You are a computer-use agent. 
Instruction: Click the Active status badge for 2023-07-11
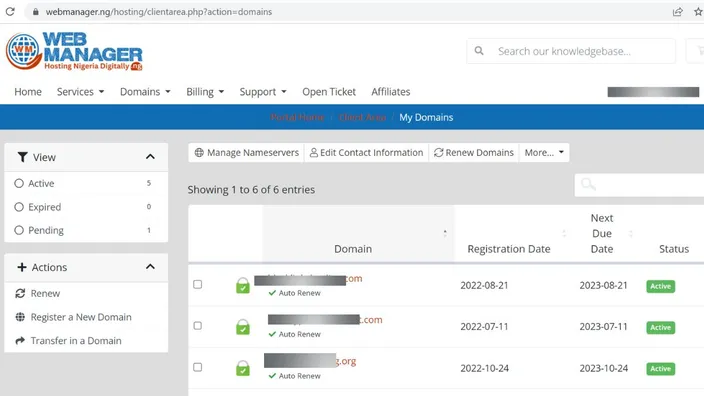point(660,328)
